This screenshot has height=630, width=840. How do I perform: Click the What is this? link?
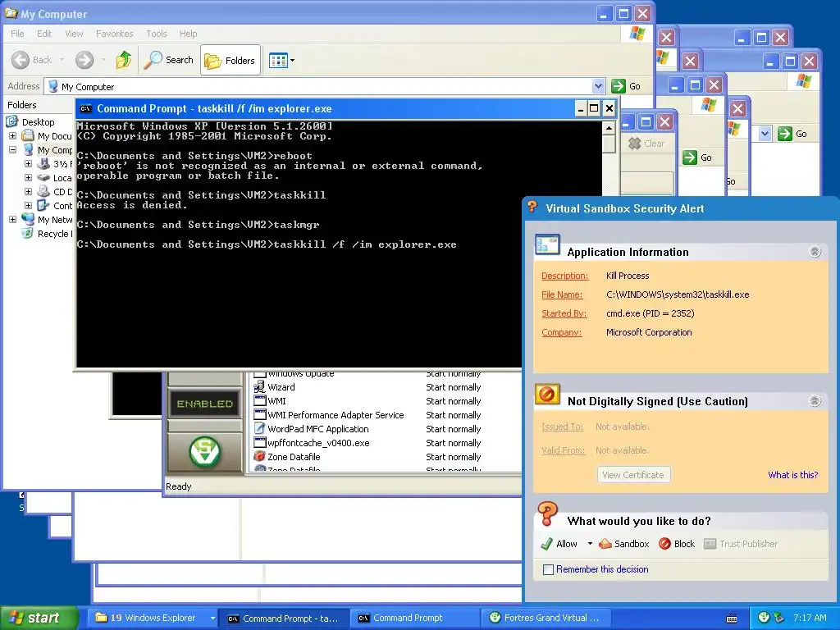pos(793,475)
